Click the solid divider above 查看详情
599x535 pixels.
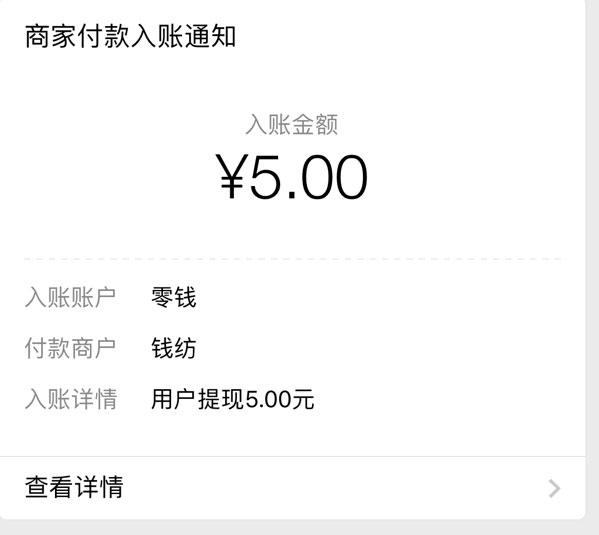coord(293,456)
